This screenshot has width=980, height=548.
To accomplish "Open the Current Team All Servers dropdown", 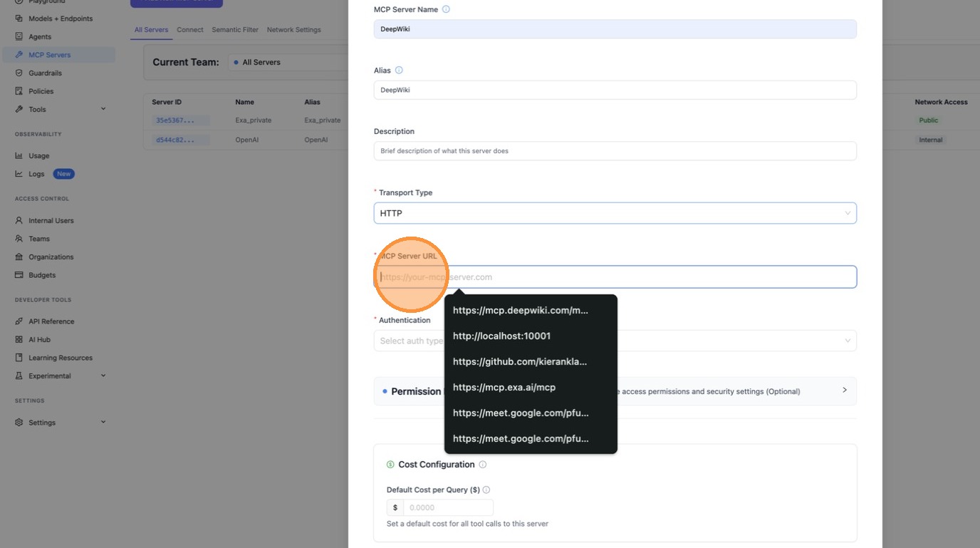I will [288, 62].
